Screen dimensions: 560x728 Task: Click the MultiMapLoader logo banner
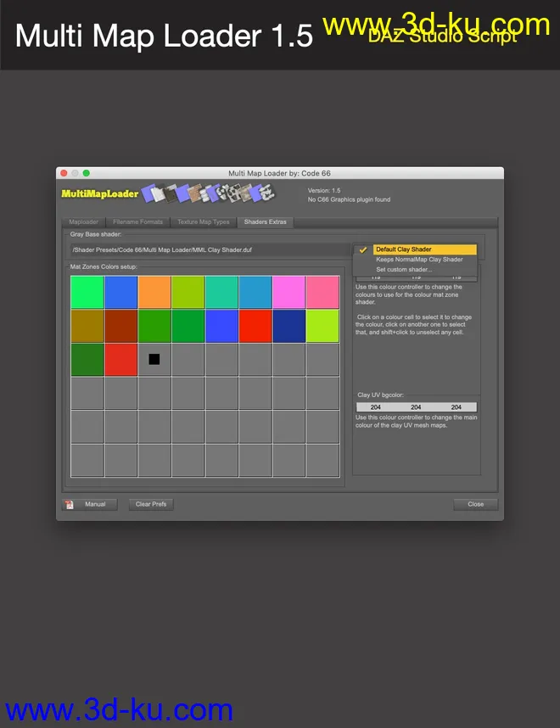point(100,193)
